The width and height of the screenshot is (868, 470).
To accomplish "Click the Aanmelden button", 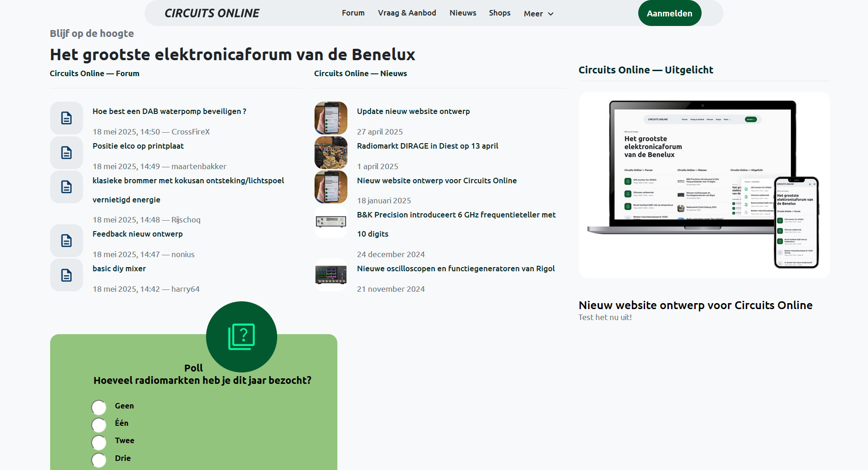I will pyautogui.click(x=670, y=13).
